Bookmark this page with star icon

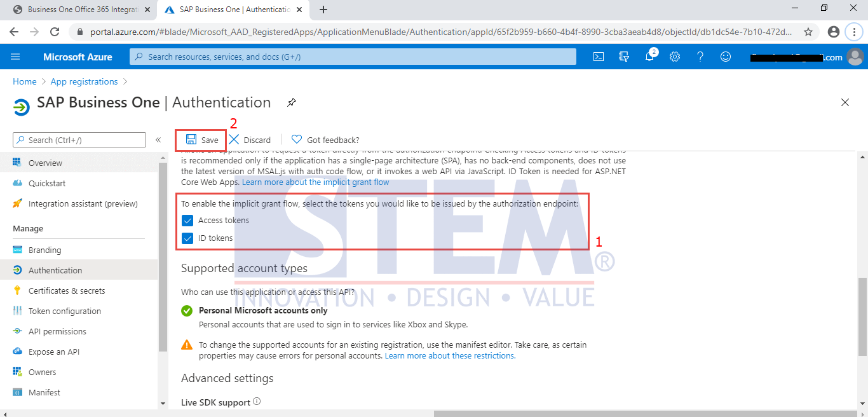point(808,32)
